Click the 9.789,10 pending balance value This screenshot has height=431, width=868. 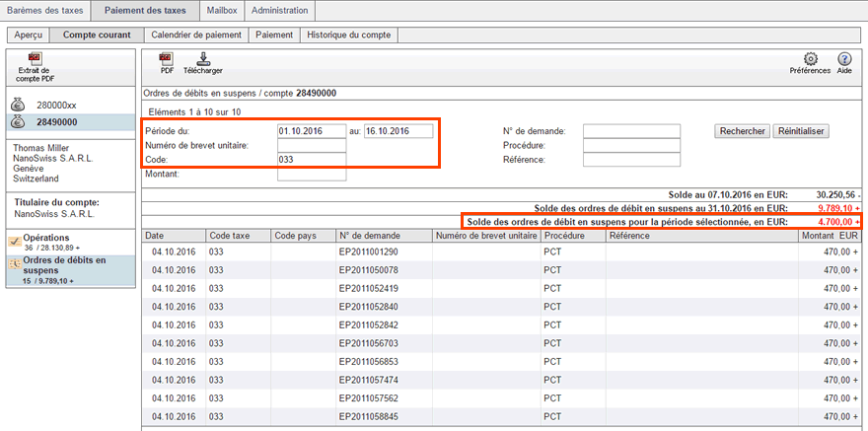click(838, 208)
